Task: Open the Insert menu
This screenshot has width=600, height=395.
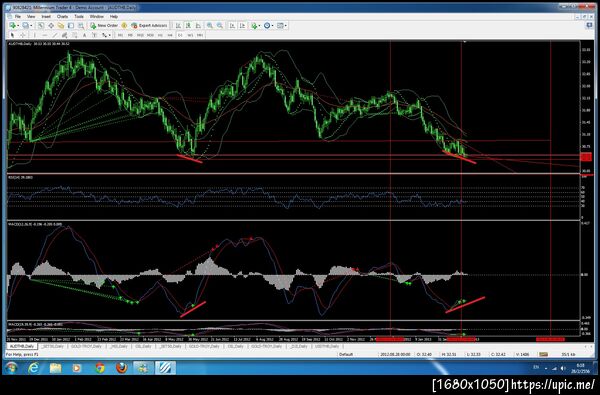Action: coord(46,16)
